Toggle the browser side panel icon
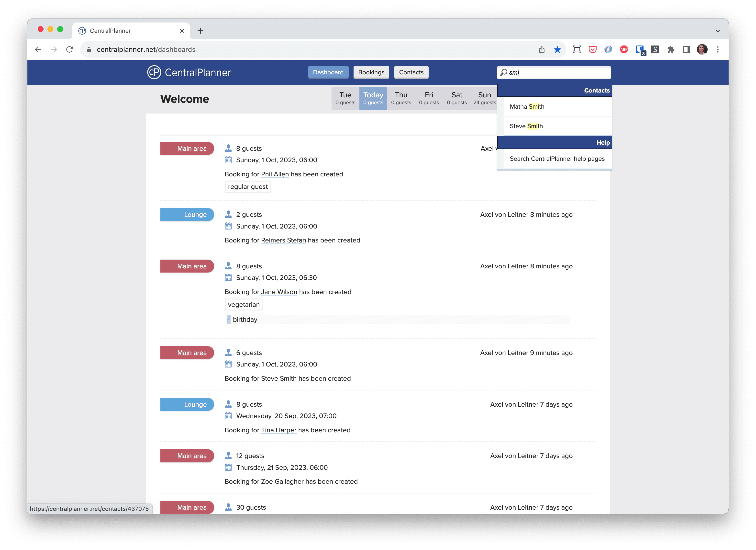Viewport: 756px width, 550px height. [x=686, y=49]
